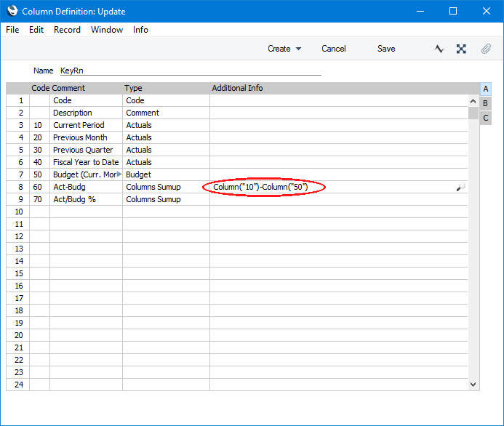The width and height of the screenshot is (504, 426).
Task: Switch to flip C tab
Action: (x=486, y=118)
